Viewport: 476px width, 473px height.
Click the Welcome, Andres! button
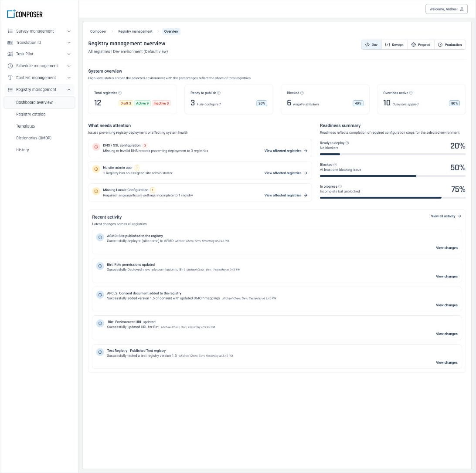446,9
